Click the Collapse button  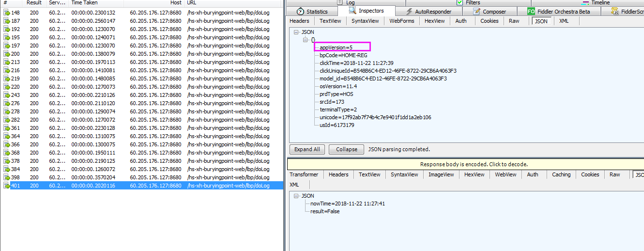click(x=346, y=149)
